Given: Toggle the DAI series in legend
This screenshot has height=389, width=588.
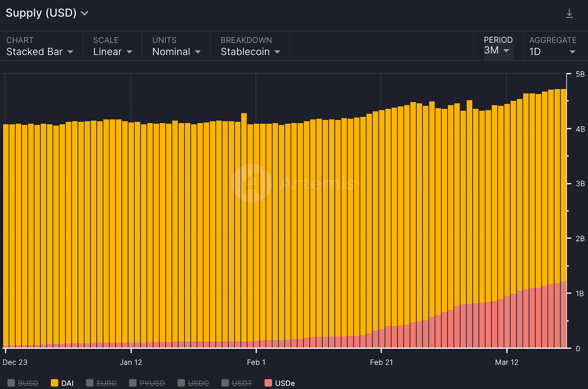Looking at the screenshot, I should click(x=62, y=383).
